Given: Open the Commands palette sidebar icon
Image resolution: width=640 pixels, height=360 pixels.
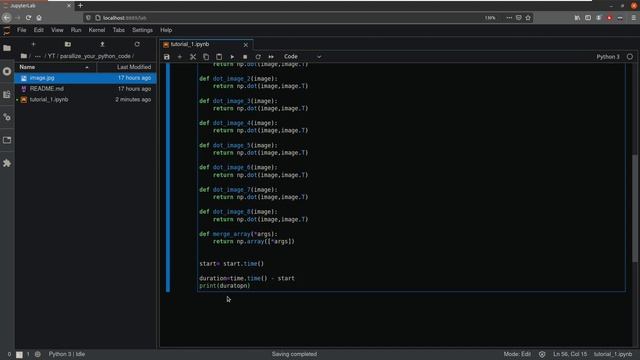Looking at the screenshot, I should pos(7,94).
